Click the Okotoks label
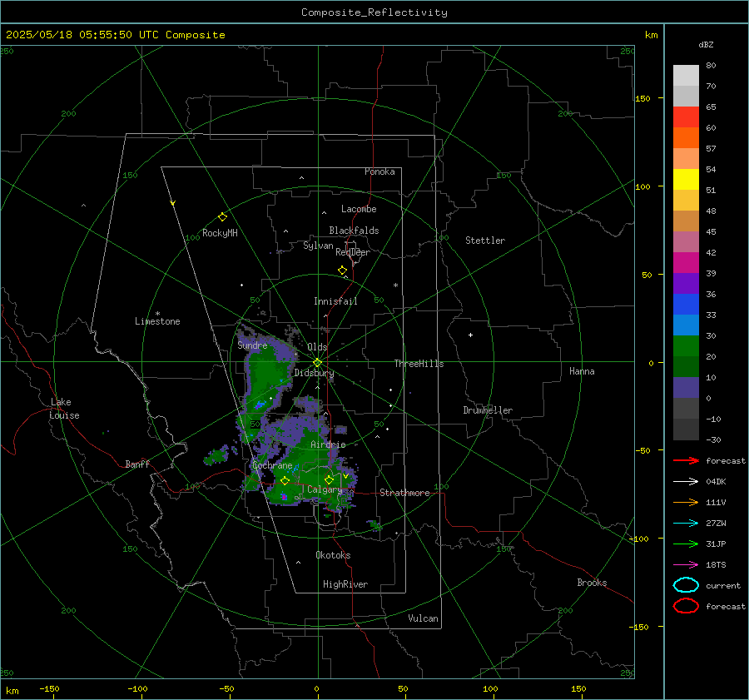Viewport: 749px width, 700px height. click(x=333, y=555)
